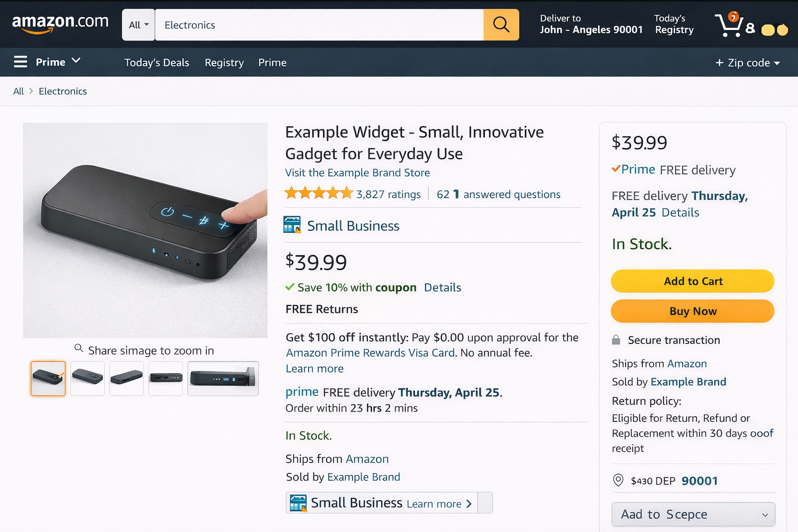Click the Small Business storefront icon
Image resolution: width=798 pixels, height=532 pixels.
292,225
